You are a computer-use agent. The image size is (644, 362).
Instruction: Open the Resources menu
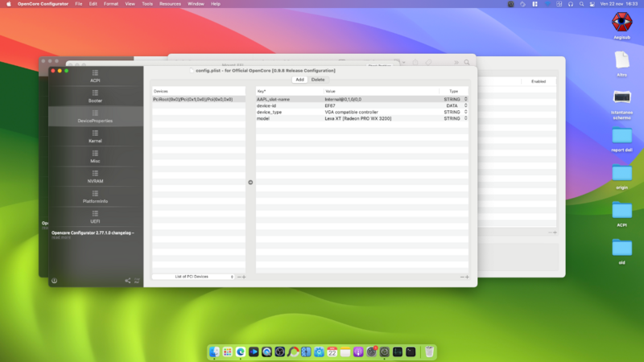[170, 4]
